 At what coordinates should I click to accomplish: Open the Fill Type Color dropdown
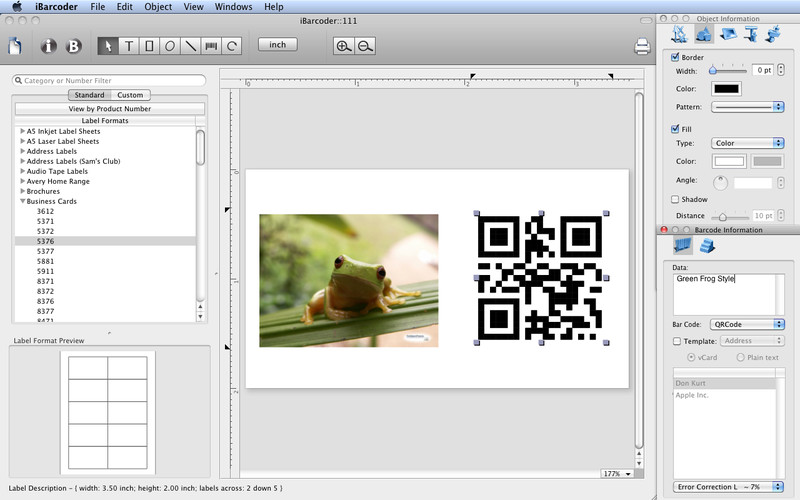click(x=747, y=143)
